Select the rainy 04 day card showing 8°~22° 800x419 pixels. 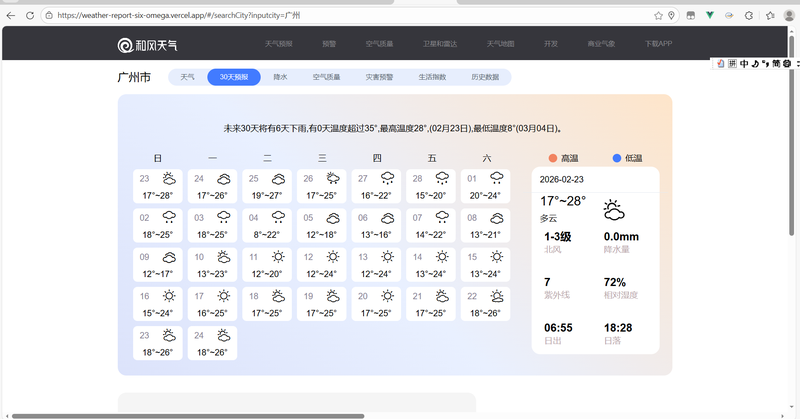point(267,227)
